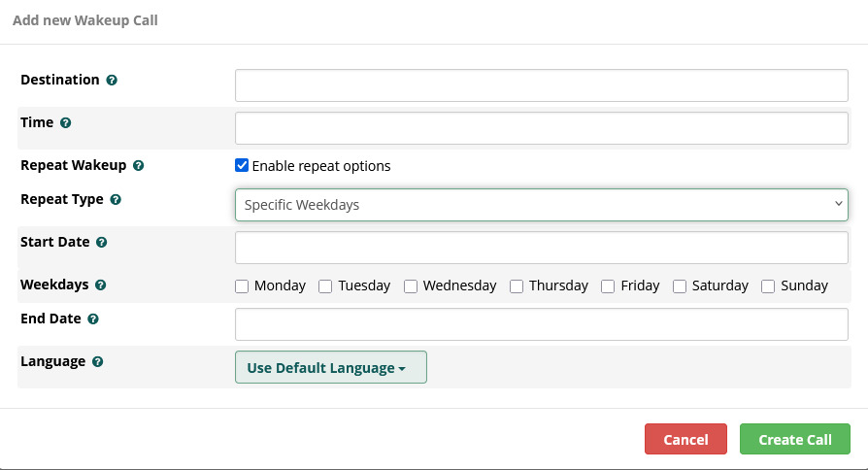Click the Start Date field
Viewport: 868px width, 470px height.
541,248
